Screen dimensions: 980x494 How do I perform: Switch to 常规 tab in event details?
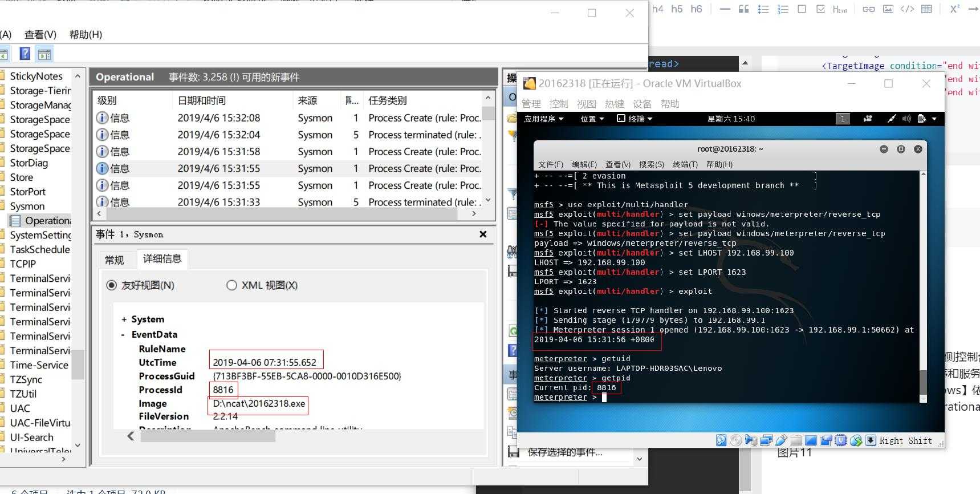[115, 260]
